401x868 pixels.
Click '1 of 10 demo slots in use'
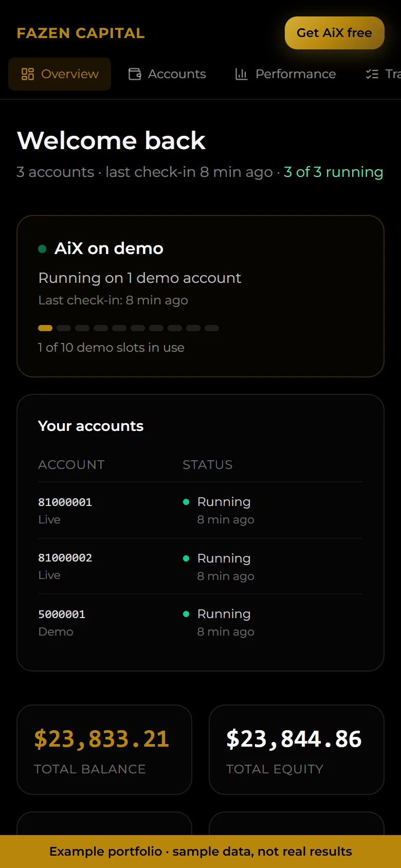[x=111, y=348]
